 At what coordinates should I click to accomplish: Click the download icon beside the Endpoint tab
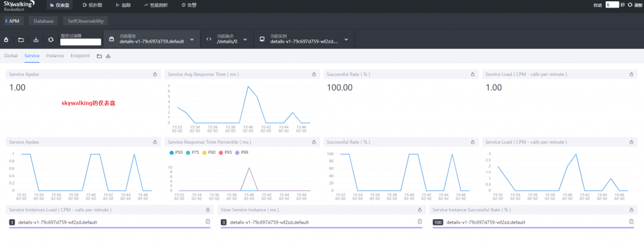[x=108, y=56]
